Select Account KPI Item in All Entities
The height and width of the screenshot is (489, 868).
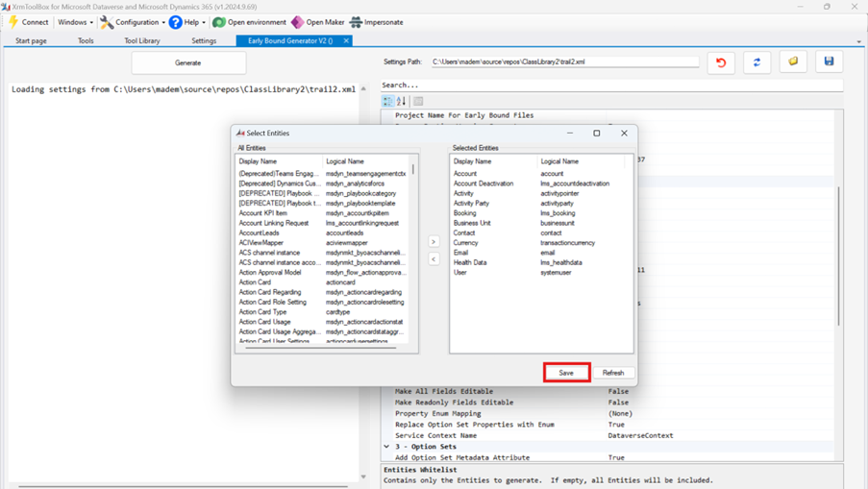point(263,213)
